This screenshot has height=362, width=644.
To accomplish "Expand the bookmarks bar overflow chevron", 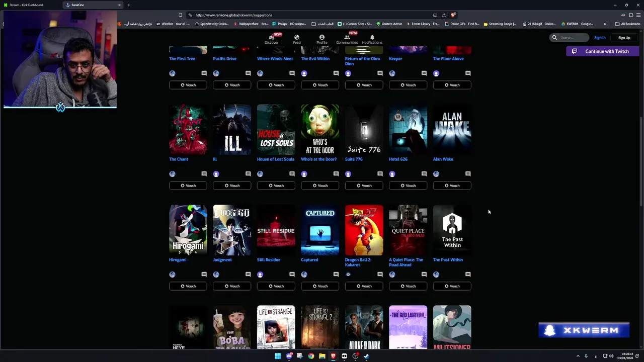I will click(x=605, y=24).
